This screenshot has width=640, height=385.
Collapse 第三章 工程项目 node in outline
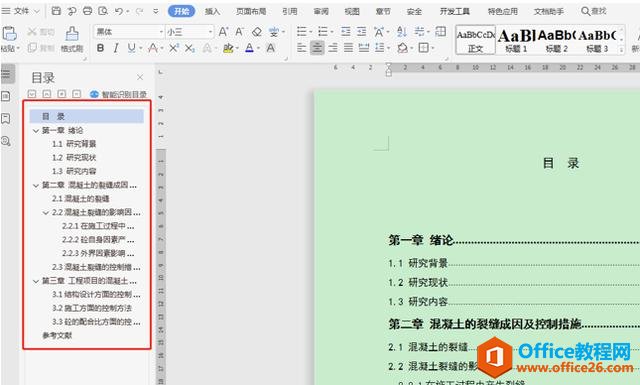pyautogui.click(x=36, y=281)
